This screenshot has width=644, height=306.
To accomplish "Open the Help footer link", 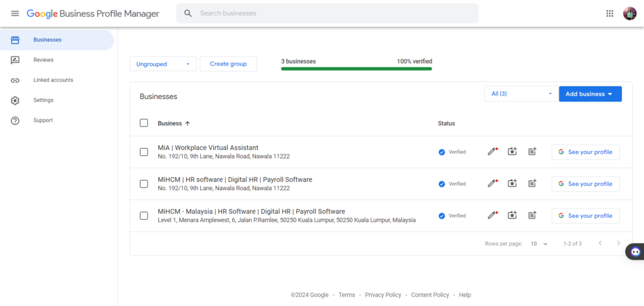I will coord(465,295).
